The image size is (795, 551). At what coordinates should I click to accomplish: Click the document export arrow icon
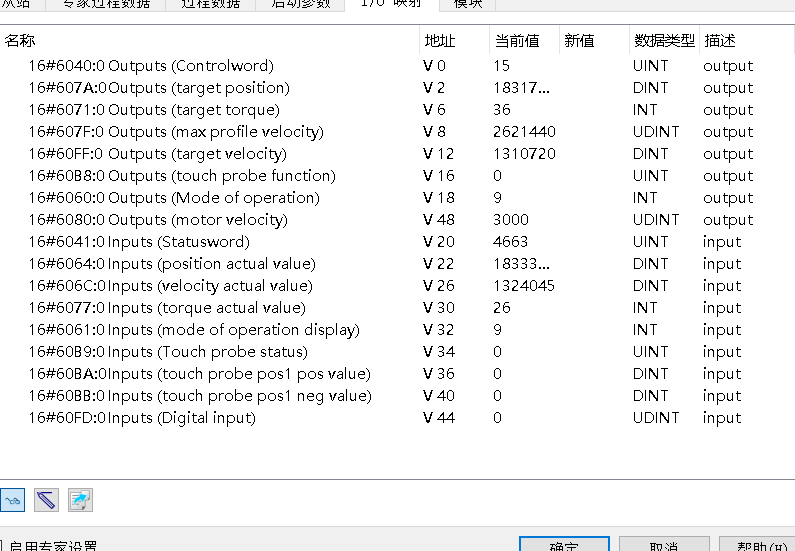pos(80,500)
